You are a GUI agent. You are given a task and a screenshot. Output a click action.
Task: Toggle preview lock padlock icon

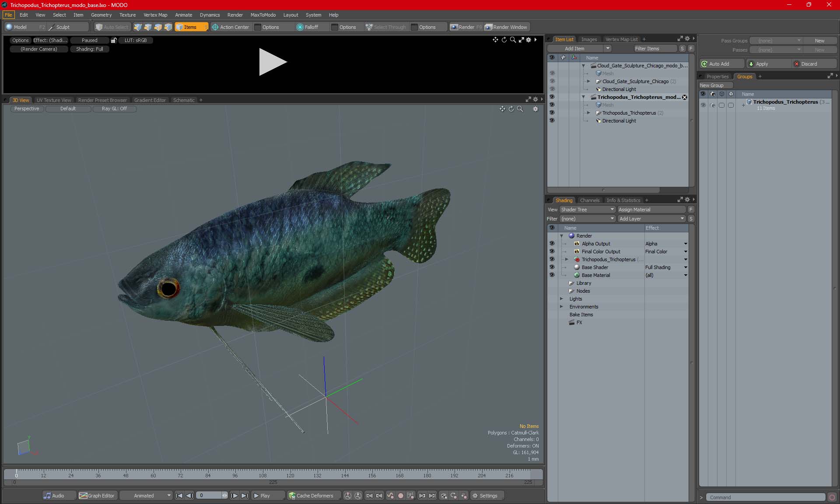point(114,40)
